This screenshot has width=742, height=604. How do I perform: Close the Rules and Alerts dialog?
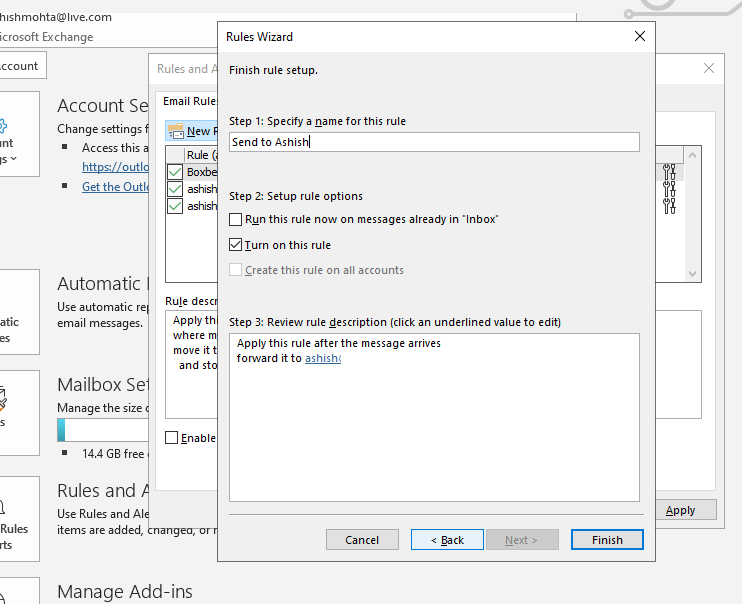[708, 68]
